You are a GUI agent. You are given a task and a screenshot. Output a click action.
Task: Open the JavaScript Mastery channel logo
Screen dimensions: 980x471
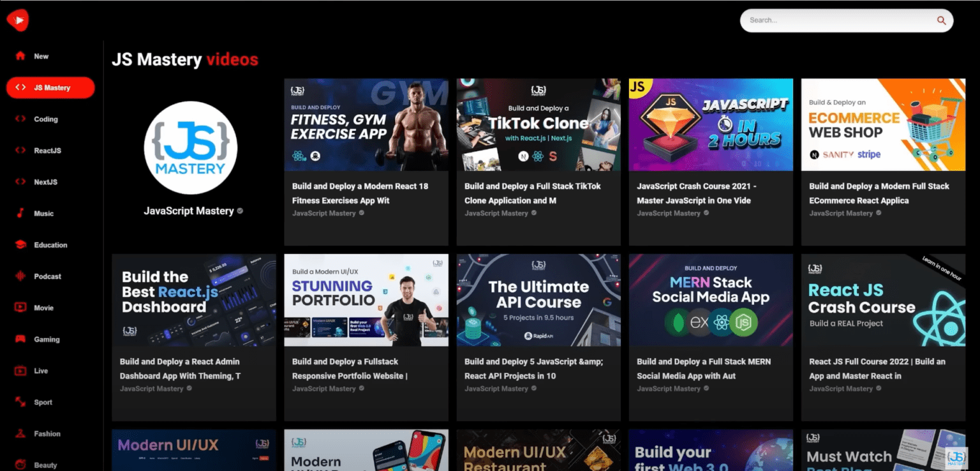191,147
